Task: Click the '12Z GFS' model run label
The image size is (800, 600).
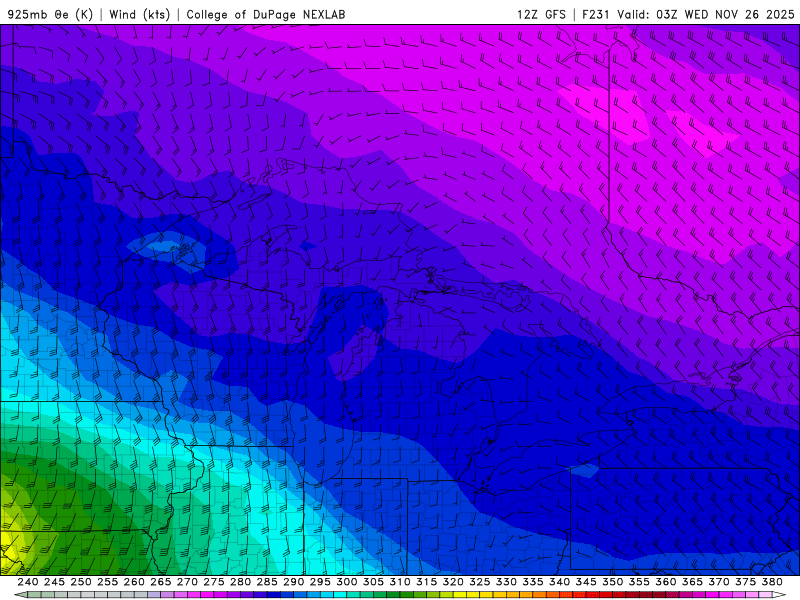Action: pyautogui.click(x=541, y=14)
